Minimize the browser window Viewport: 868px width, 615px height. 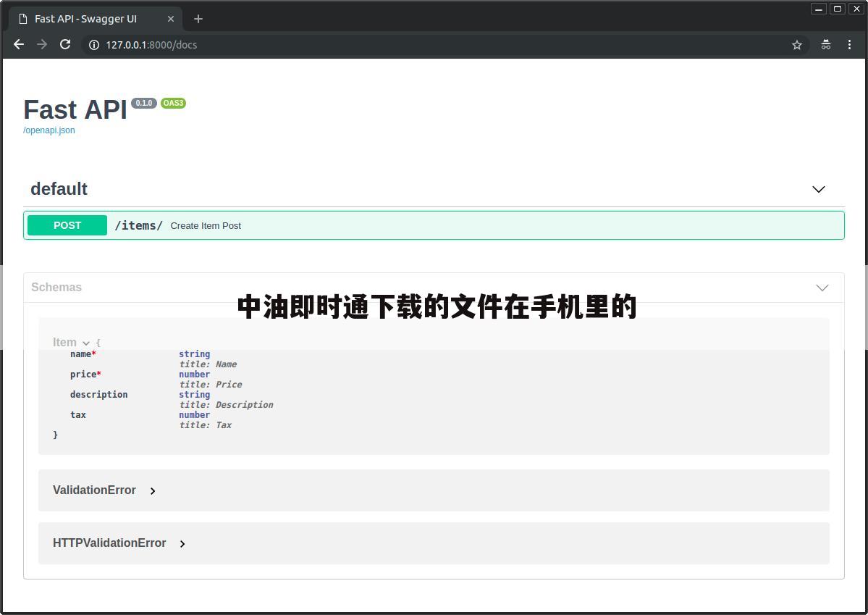[819, 9]
